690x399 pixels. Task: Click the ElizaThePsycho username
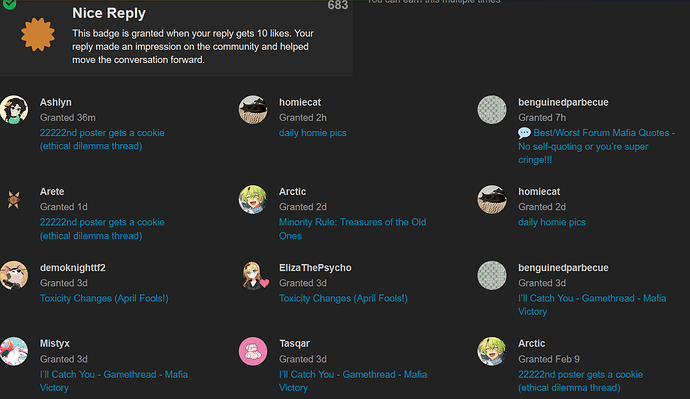point(315,267)
